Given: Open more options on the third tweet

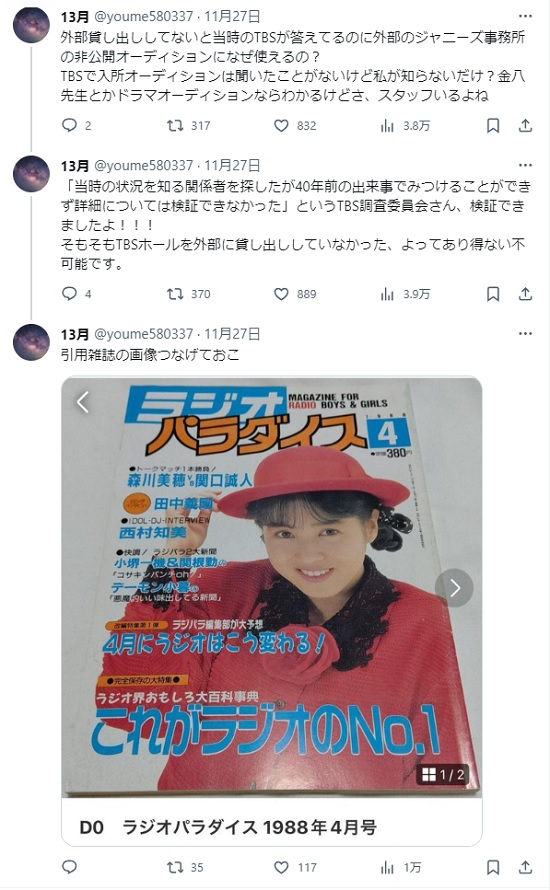Looking at the screenshot, I should pos(526,334).
